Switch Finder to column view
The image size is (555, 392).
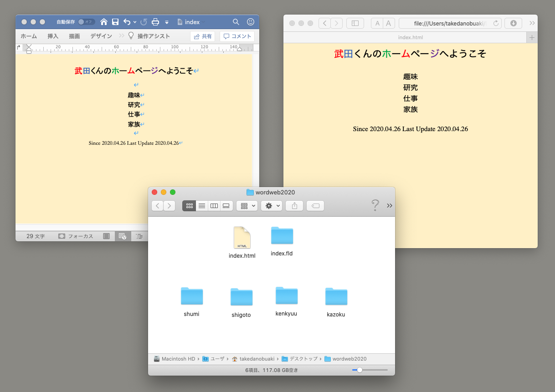click(x=214, y=206)
